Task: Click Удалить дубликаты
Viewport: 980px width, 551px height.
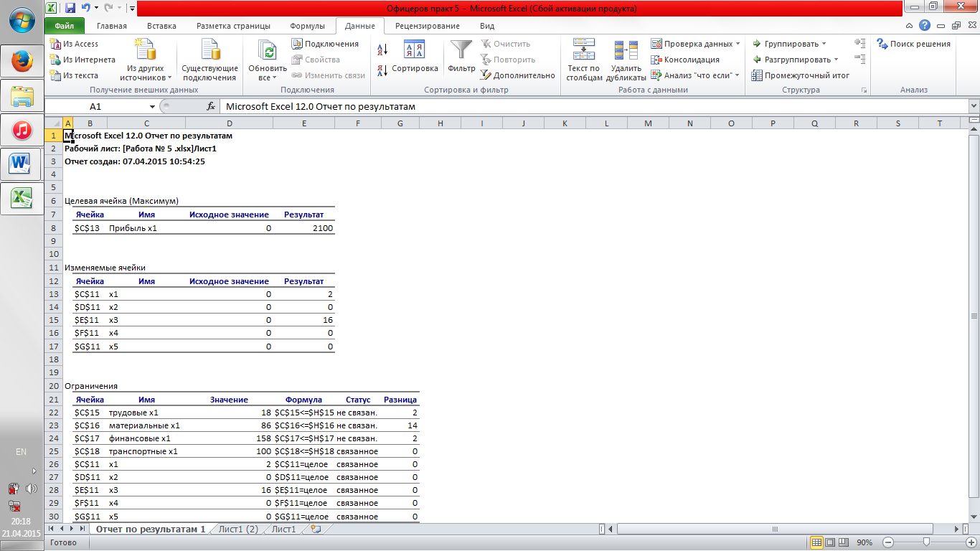Action: point(626,60)
